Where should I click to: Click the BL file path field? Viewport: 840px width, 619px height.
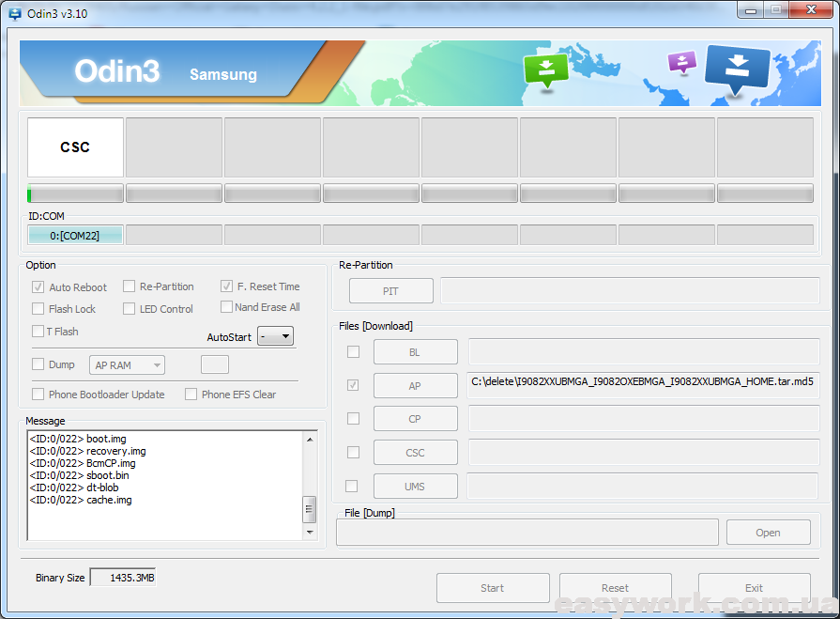(x=644, y=351)
